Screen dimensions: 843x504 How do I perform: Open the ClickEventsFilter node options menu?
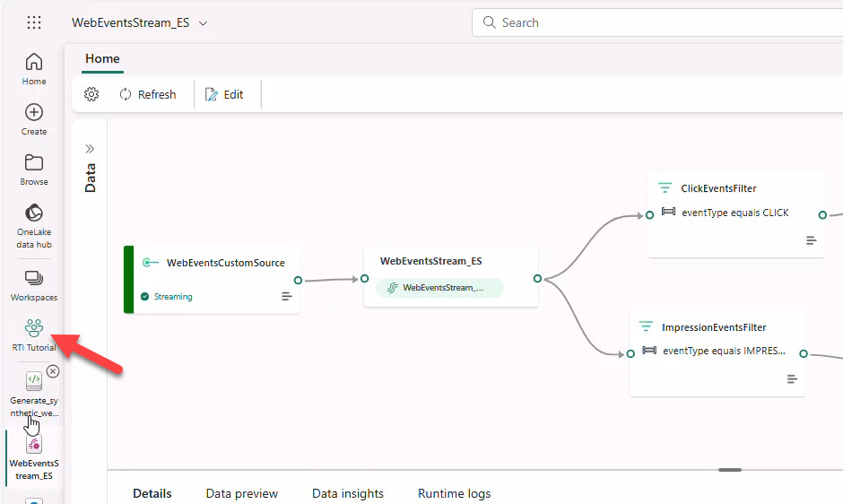pyautogui.click(x=811, y=240)
